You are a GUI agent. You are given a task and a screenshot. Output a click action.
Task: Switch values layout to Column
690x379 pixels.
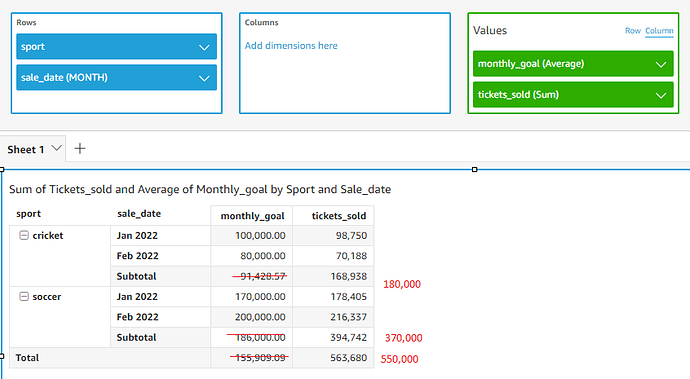click(659, 31)
